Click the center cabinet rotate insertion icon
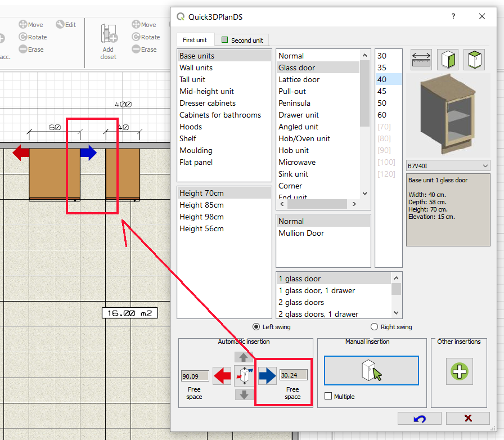 click(x=244, y=376)
